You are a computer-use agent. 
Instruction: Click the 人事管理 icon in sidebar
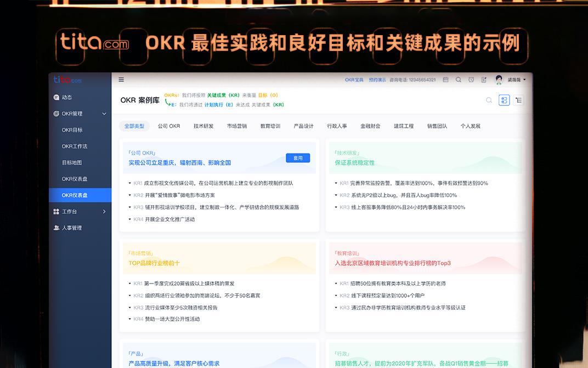point(56,228)
